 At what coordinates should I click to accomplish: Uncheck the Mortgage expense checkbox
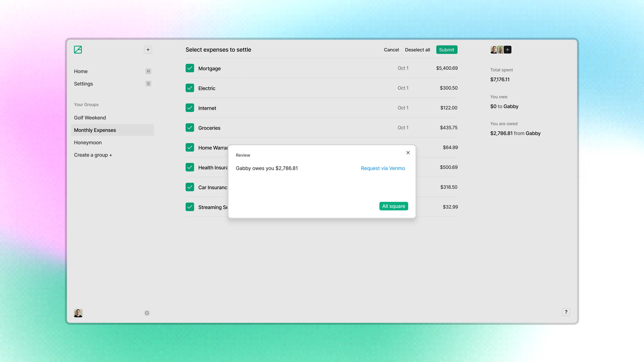point(190,68)
